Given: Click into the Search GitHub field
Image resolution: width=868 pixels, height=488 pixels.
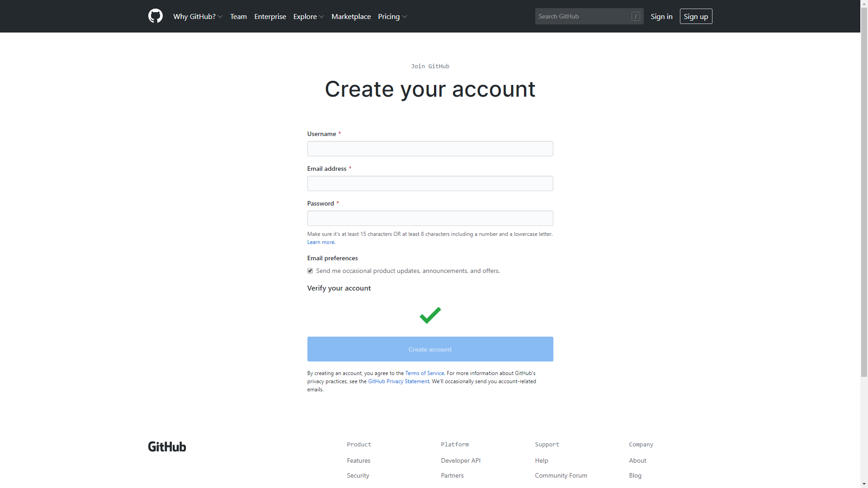Looking at the screenshot, I should [x=582, y=16].
